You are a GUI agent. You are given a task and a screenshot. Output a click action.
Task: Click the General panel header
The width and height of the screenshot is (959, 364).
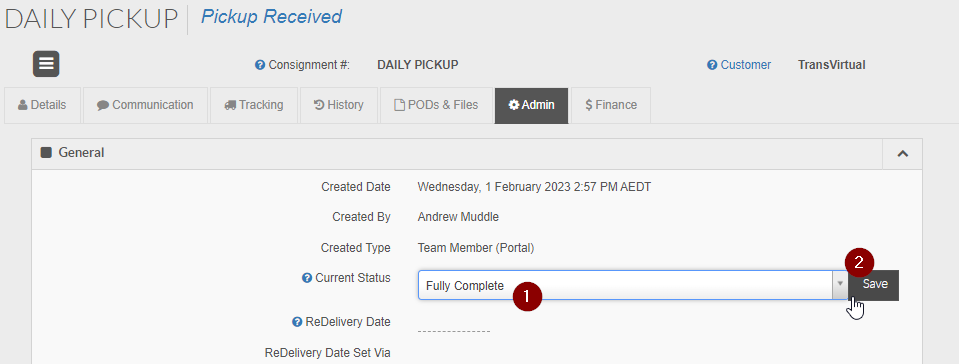[457, 154]
